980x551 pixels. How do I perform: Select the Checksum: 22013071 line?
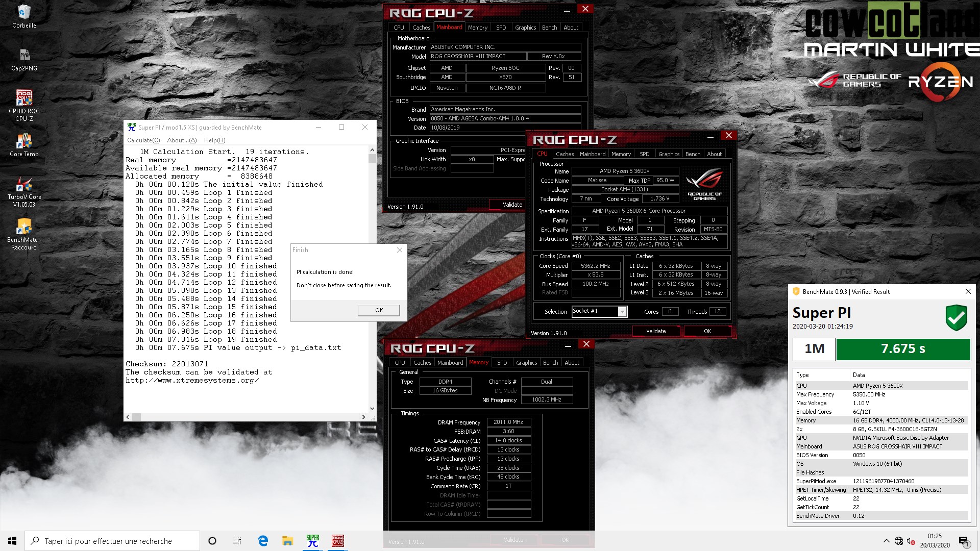click(x=167, y=364)
